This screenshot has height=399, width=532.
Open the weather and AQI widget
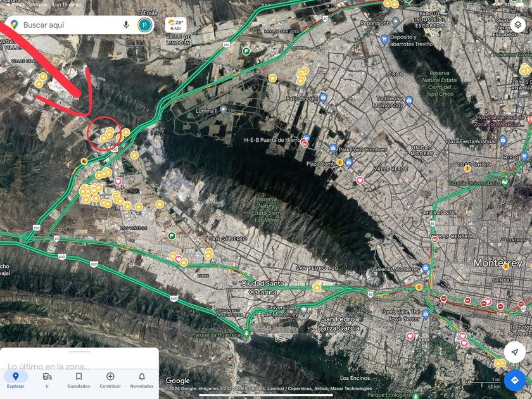coord(176,25)
